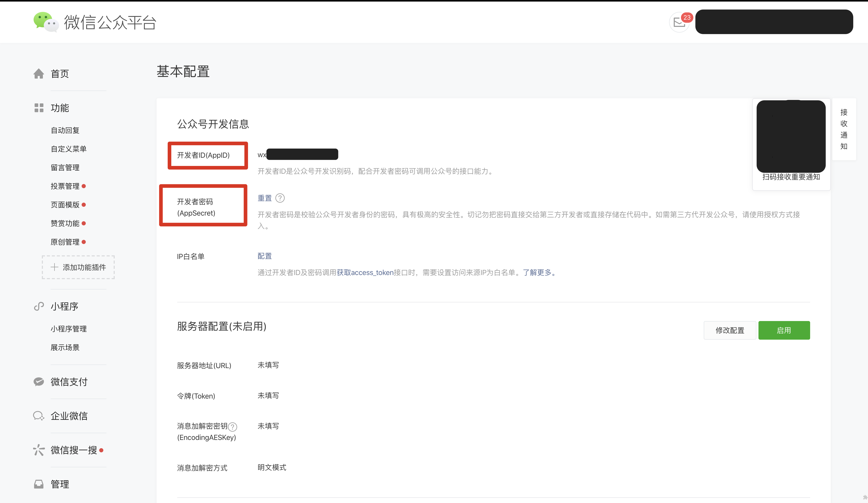Click the help icon beside 消息加解密密钥
The height and width of the screenshot is (503, 868).
(x=233, y=427)
